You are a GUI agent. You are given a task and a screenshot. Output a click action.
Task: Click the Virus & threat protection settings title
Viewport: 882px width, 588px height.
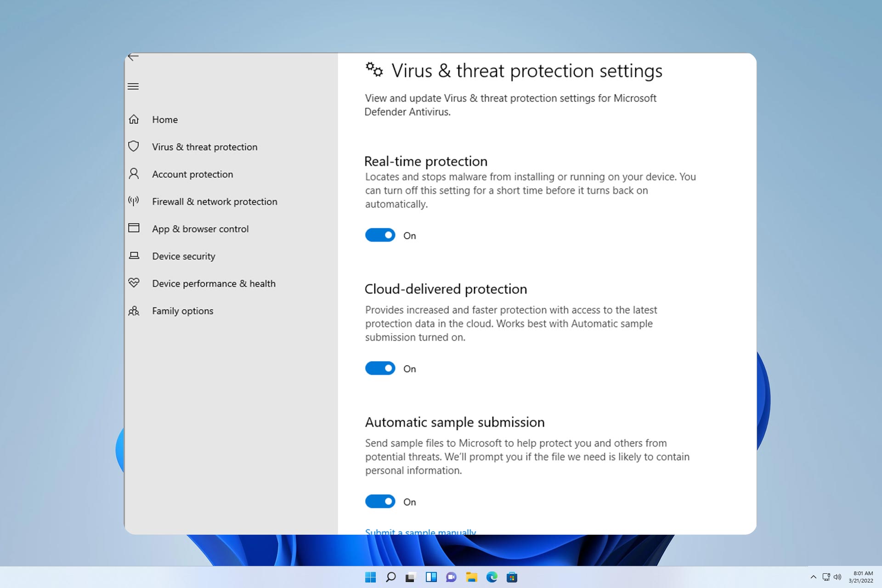[x=527, y=71]
